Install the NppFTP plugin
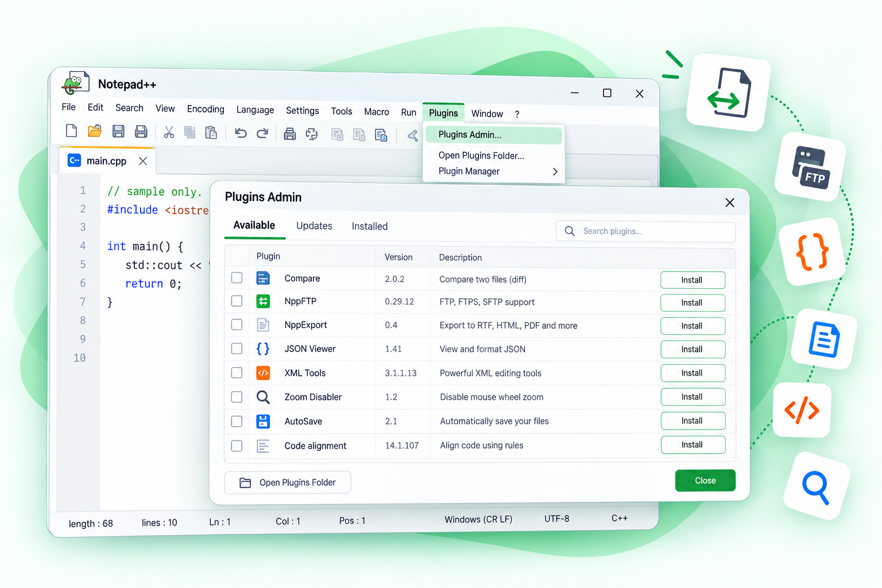This screenshot has height=588, width=882. pyautogui.click(x=693, y=303)
